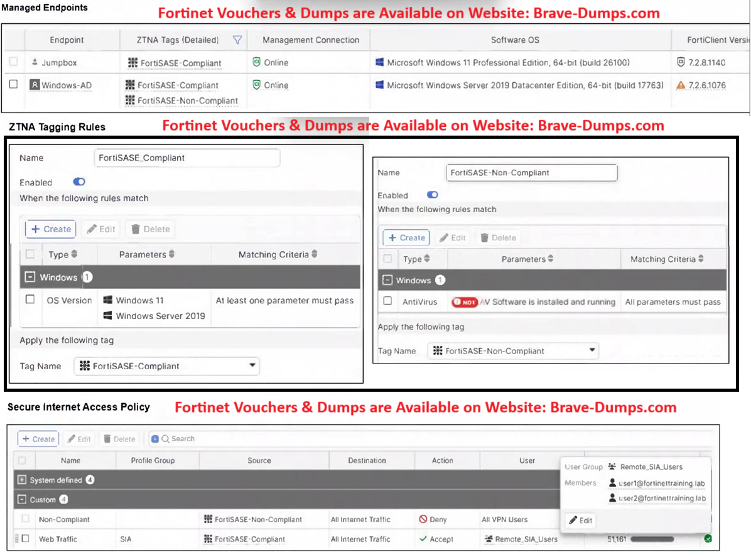The image size is (751, 560).
Task: Click the green status check on Web Traffic row
Action: coord(708,539)
